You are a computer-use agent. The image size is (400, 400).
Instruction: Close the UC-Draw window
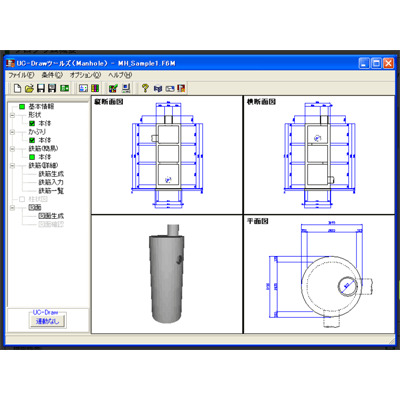pyautogui.click(x=388, y=63)
